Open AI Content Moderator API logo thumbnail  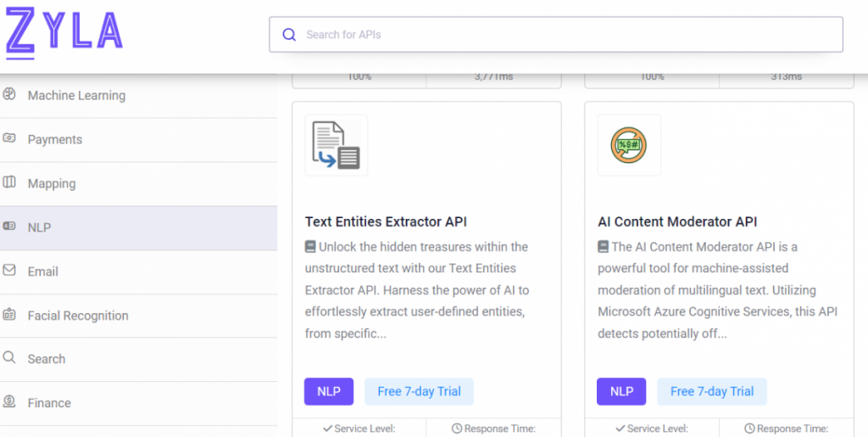(629, 145)
